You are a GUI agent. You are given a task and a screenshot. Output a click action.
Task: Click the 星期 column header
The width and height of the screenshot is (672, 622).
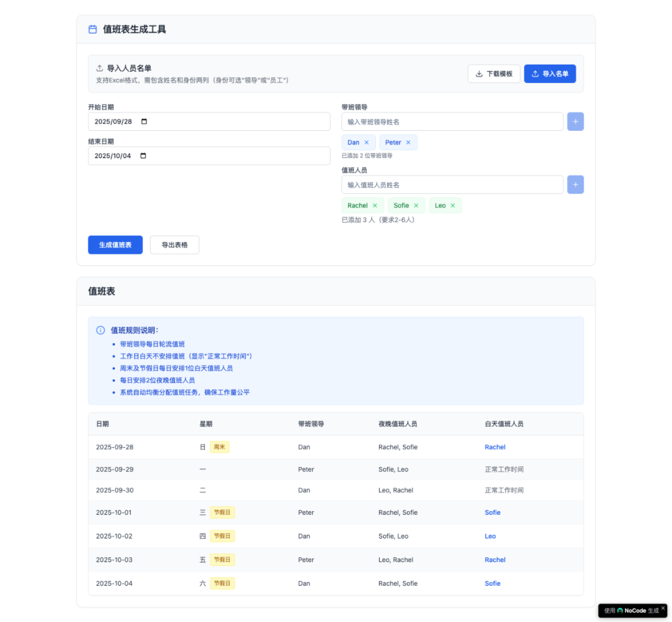pos(206,424)
